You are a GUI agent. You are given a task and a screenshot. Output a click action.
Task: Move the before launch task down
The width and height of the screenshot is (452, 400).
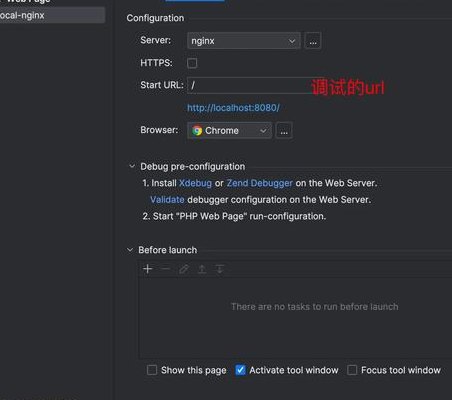pos(220,269)
